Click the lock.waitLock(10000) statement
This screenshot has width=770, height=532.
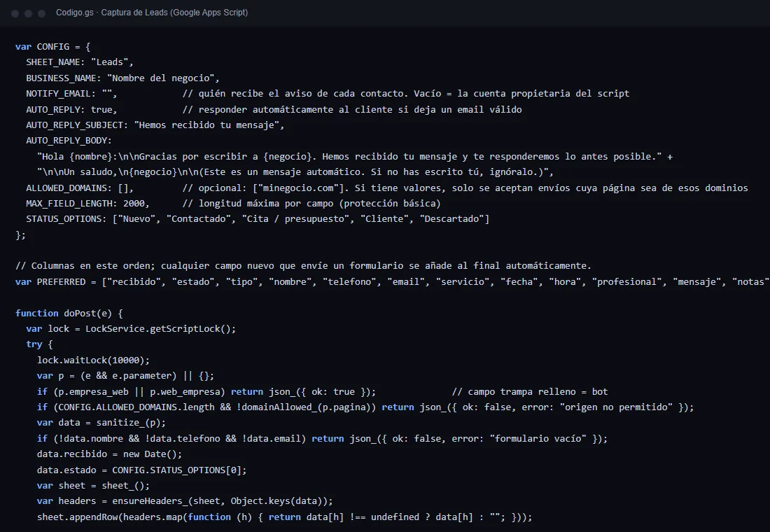point(93,360)
